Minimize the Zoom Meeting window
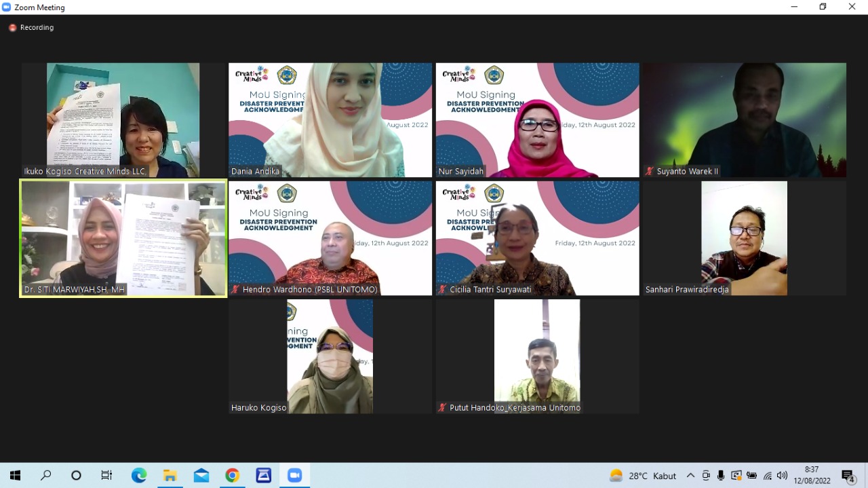Viewport: 868px width, 488px height. (x=794, y=7)
